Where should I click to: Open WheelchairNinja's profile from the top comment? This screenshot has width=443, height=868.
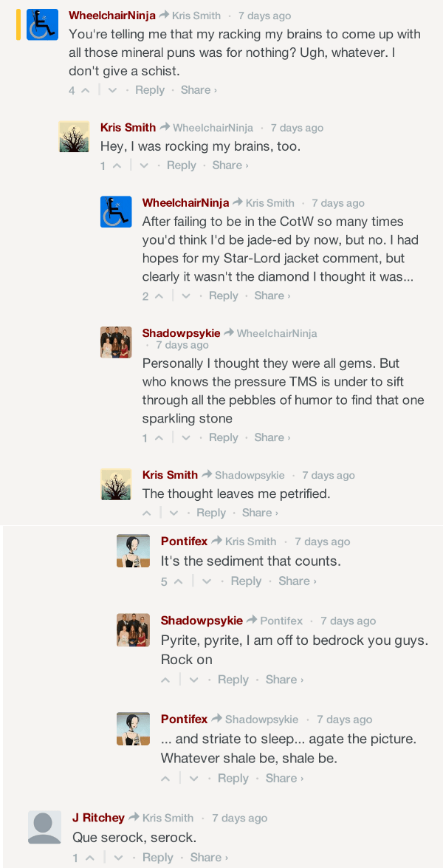point(111,16)
